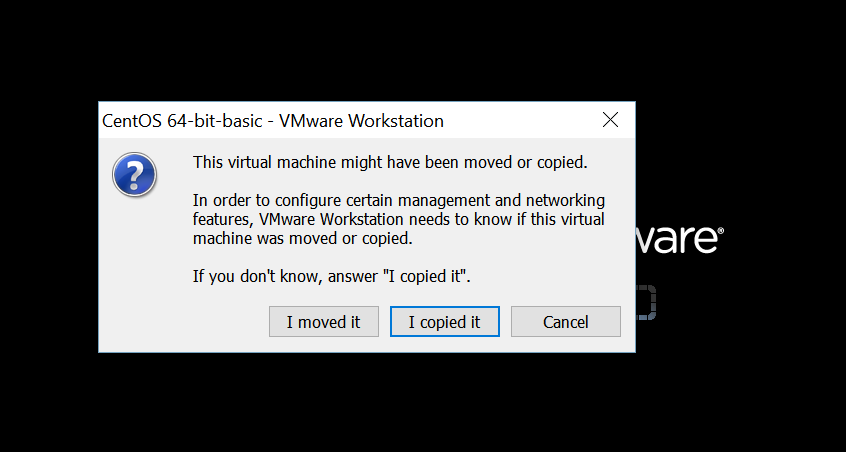Click the dialog title bar text
This screenshot has height=452, width=846.
273,121
